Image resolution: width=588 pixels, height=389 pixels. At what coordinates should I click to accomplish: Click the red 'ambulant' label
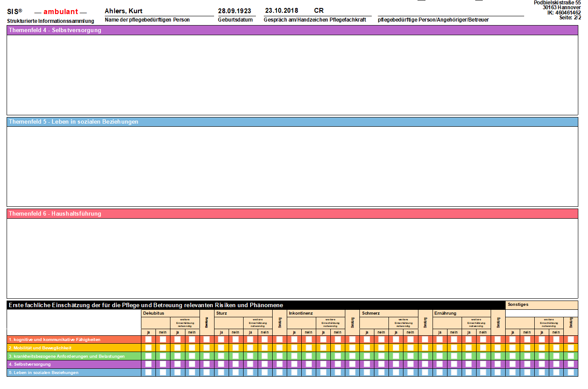61,12
